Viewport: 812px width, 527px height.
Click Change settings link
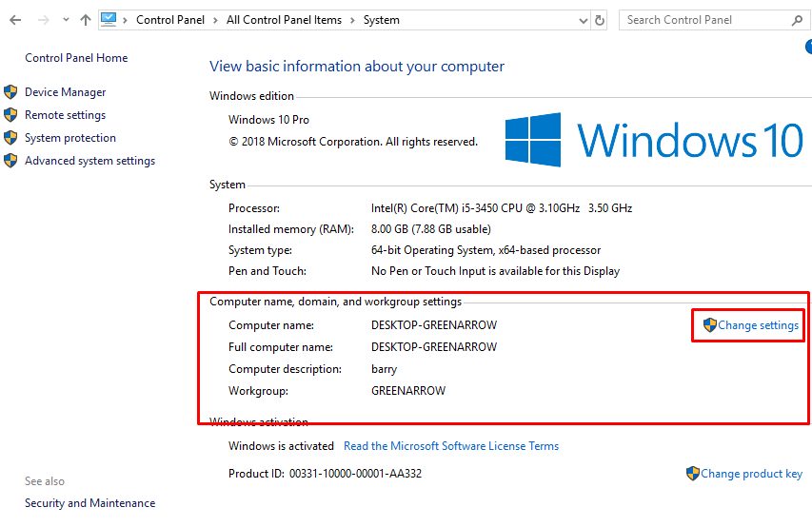pyautogui.click(x=758, y=325)
